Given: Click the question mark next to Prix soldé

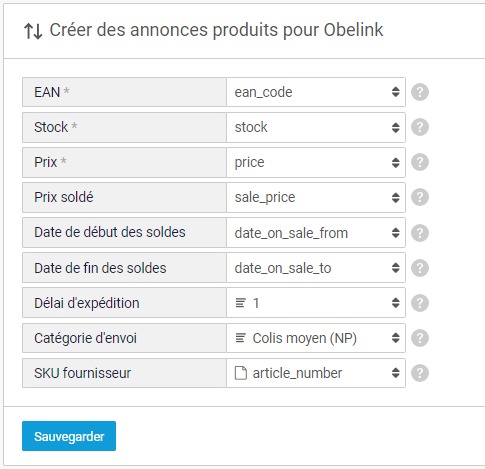Looking at the screenshot, I should click(420, 197).
